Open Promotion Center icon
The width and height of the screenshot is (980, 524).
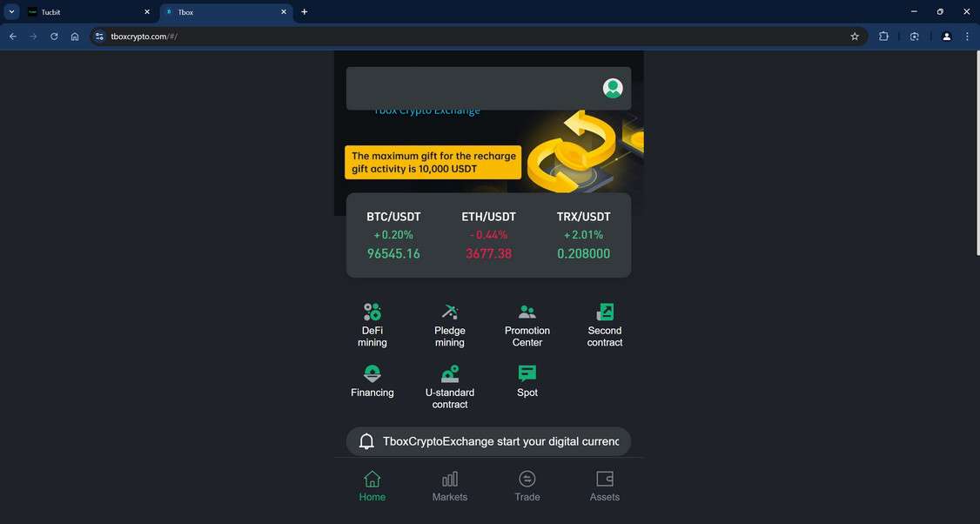click(x=527, y=312)
